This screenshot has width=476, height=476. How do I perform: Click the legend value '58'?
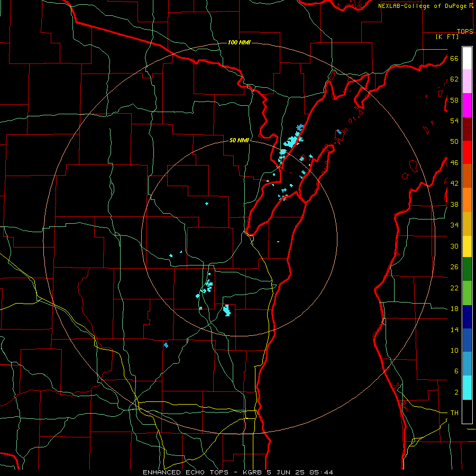(x=454, y=100)
